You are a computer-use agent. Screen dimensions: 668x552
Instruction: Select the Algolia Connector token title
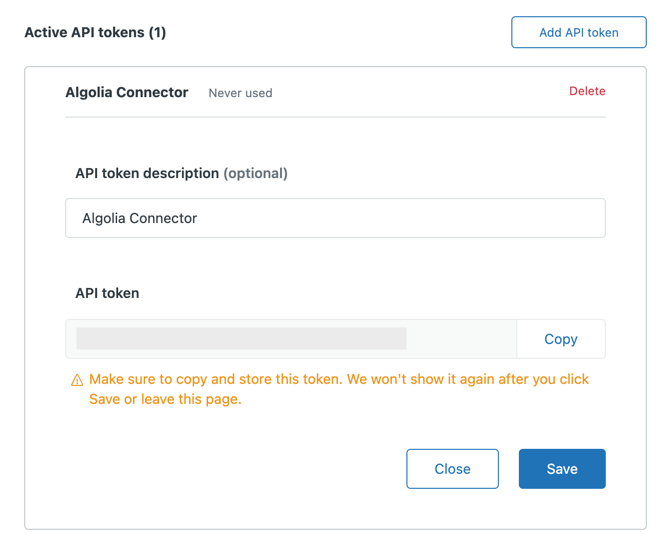click(x=127, y=92)
